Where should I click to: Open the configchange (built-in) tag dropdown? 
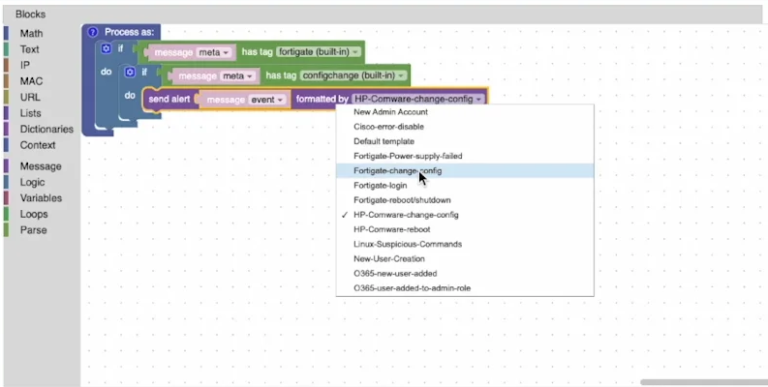point(354,75)
